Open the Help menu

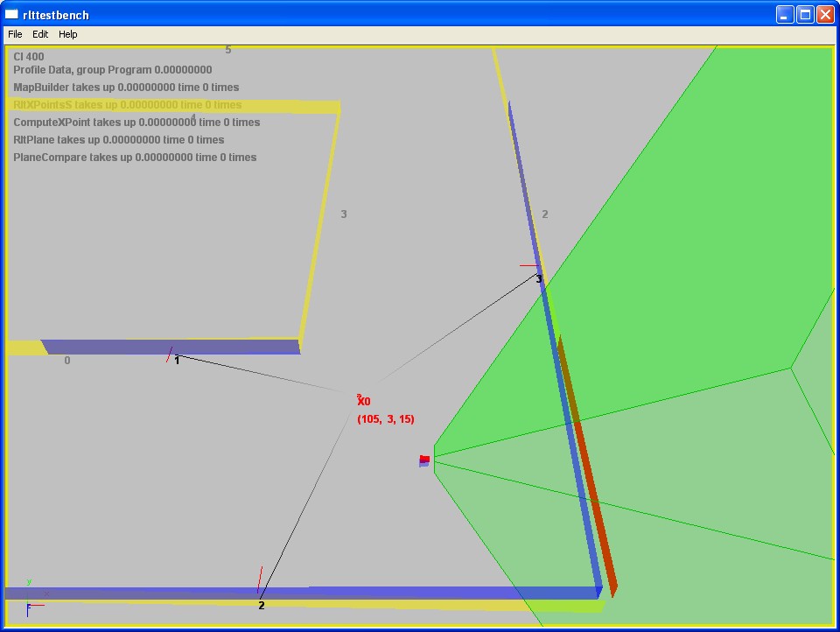click(x=68, y=34)
